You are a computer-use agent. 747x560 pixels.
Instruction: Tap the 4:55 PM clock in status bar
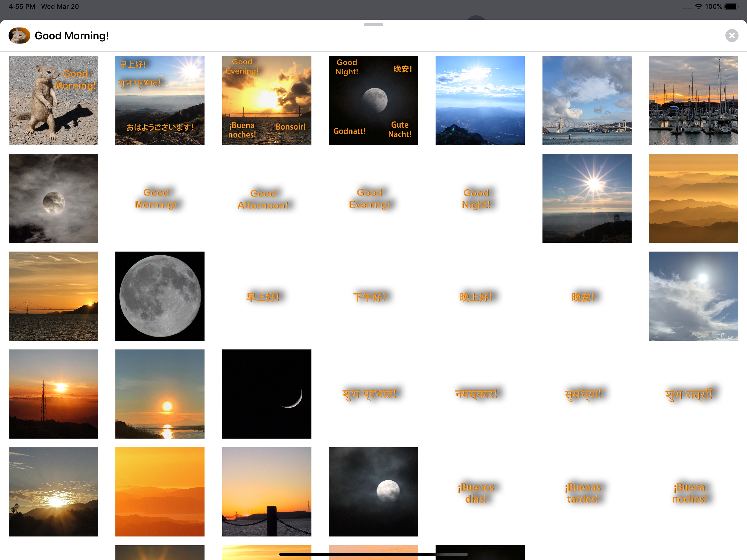[22, 6]
